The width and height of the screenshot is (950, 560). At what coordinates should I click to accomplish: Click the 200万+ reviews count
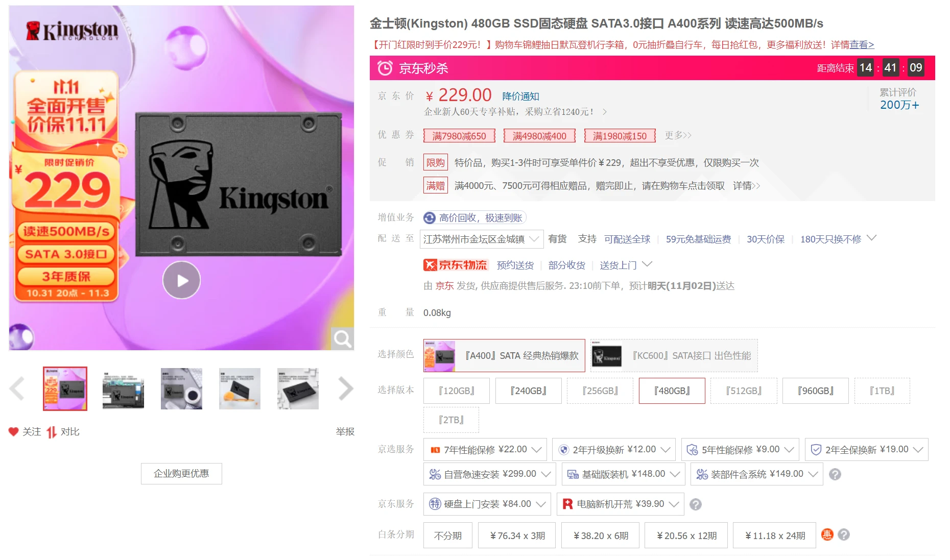pos(899,105)
